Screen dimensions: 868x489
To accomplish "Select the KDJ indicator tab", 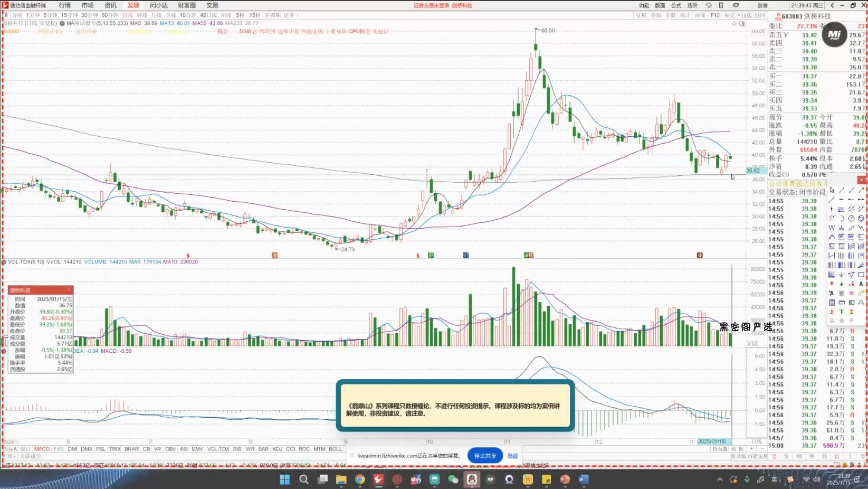I will pos(277,449).
